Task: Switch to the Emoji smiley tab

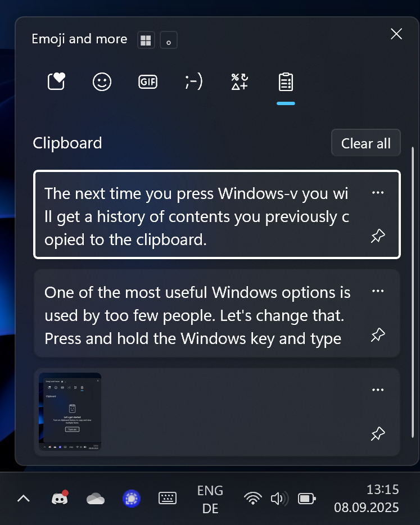Action: [102, 82]
